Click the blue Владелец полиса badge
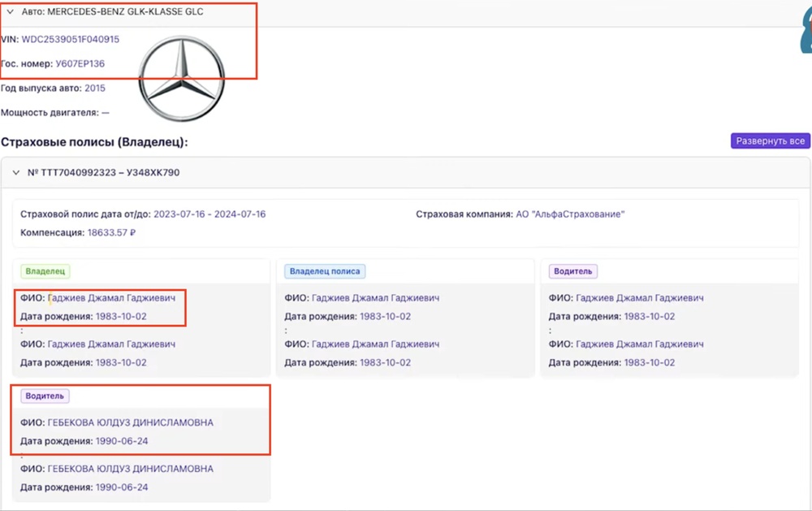The width and height of the screenshot is (812, 511). coord(325,271)
